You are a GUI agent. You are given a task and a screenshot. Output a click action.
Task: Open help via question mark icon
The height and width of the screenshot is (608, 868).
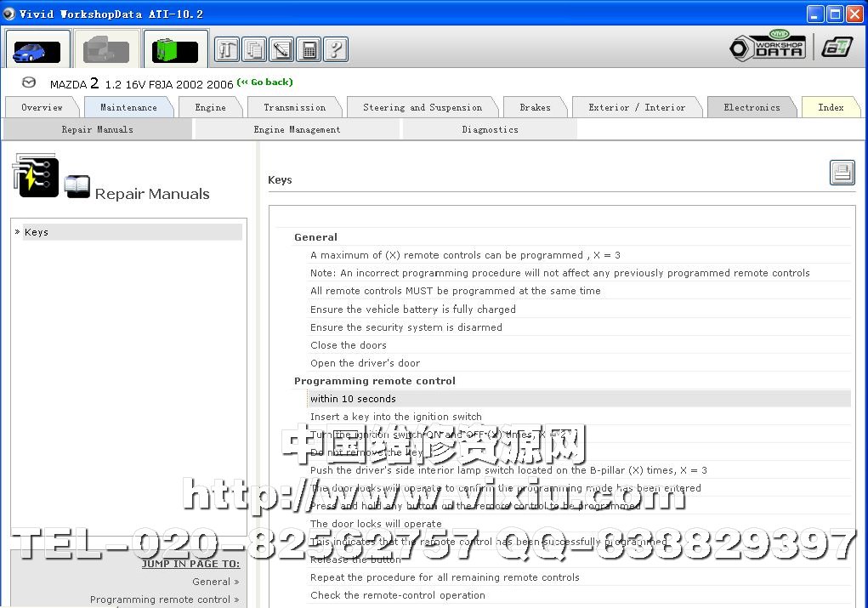336,49
